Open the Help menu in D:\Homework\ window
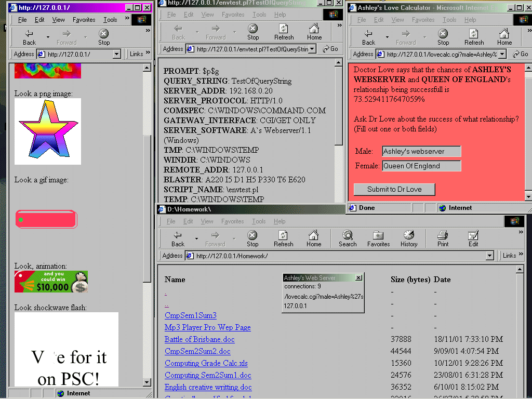Image resolution: width=532 pixels, height=399 pixels. coord(280,221)
